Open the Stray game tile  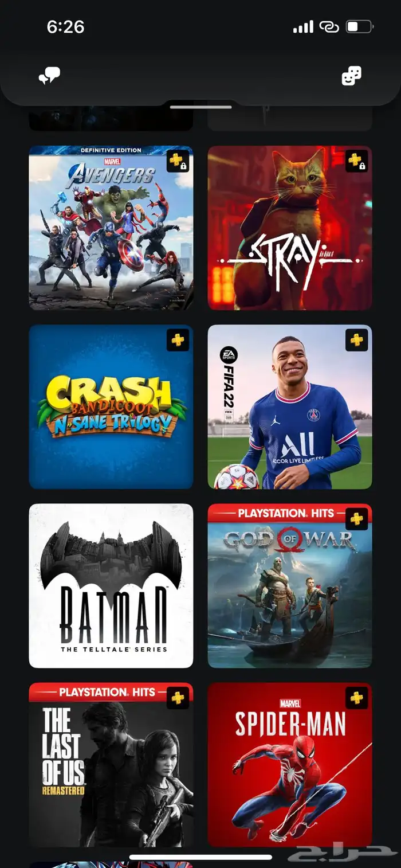290,228
